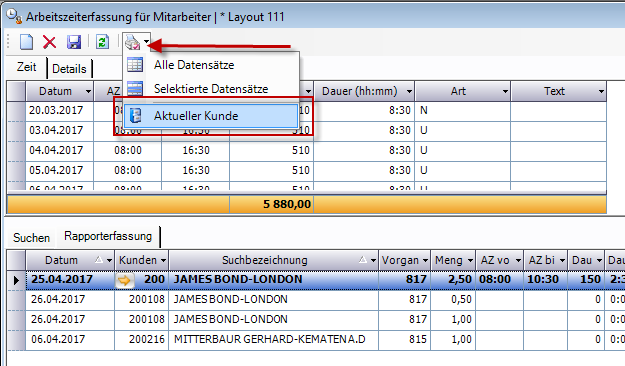Click the icon beside Selektierte Datensätze
The width and height of the screenshot is (625, 366).
[x=135, y=89]
